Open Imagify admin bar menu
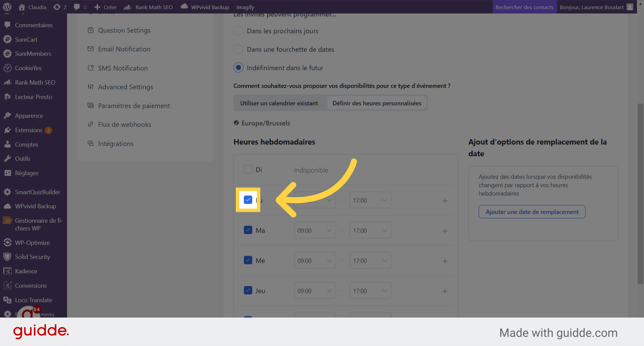 [x=245, y=7]
